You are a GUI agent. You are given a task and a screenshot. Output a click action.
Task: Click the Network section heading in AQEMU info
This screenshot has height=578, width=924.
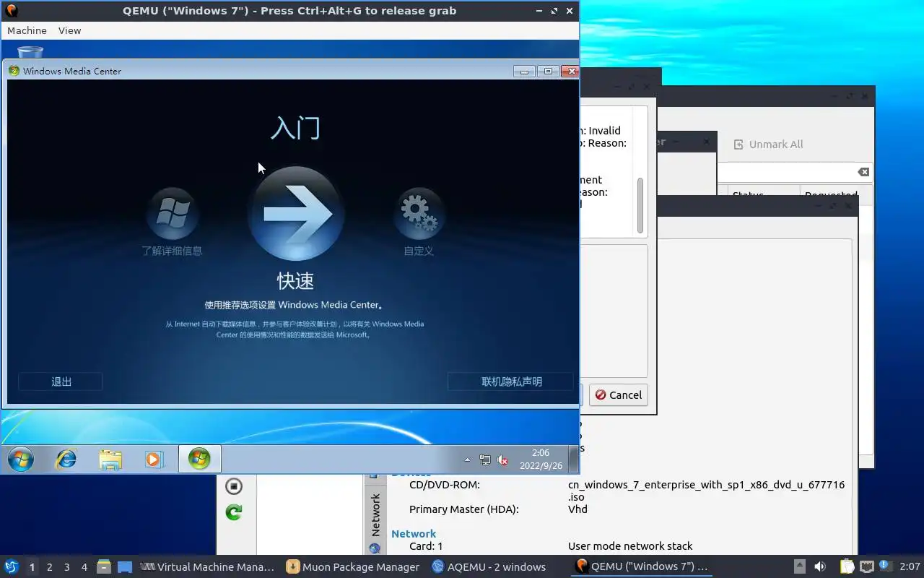click(x=414, y=533)
